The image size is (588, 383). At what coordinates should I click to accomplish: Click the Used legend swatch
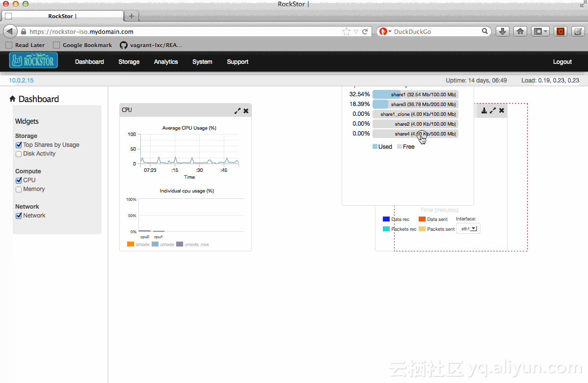374,147
